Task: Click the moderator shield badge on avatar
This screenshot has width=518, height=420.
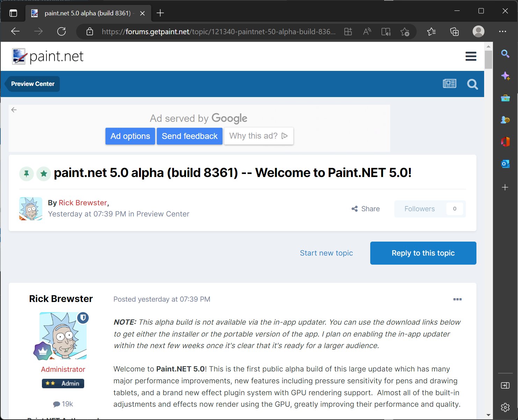Action: (83, 318)
